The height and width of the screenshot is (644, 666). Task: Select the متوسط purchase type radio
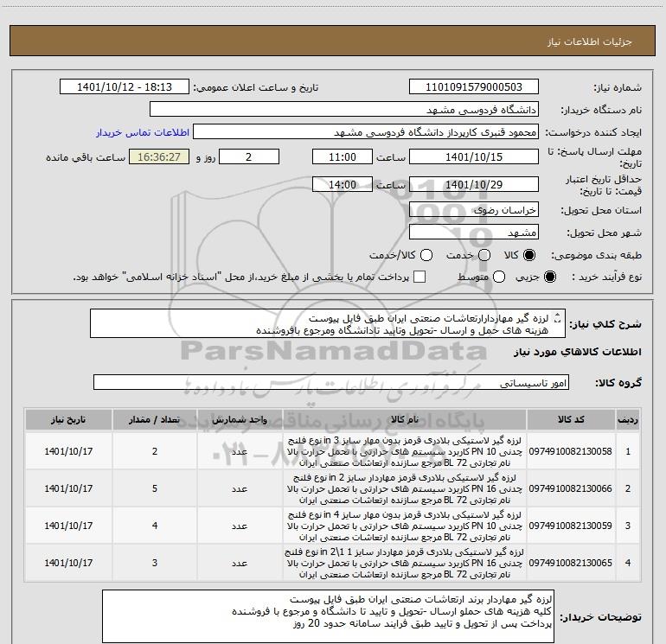point(499,277)
